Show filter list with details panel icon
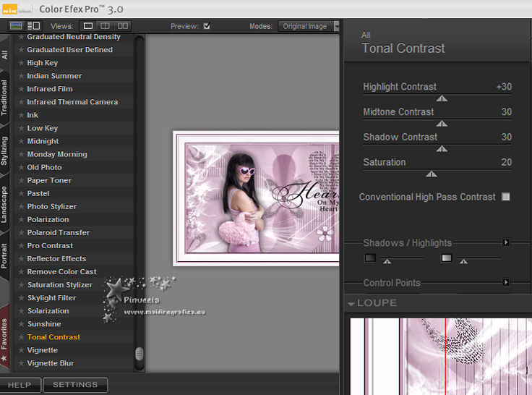The width and height of the screenshot is (532, 395). [x=33, y=26]
